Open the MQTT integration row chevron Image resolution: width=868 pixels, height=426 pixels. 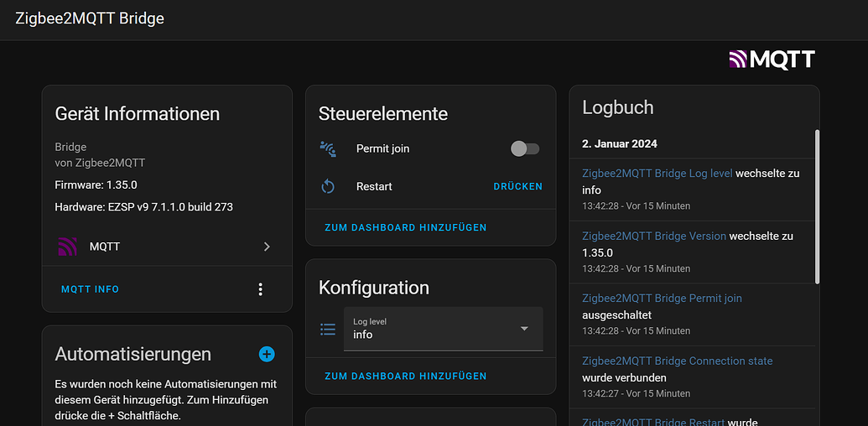267,247
